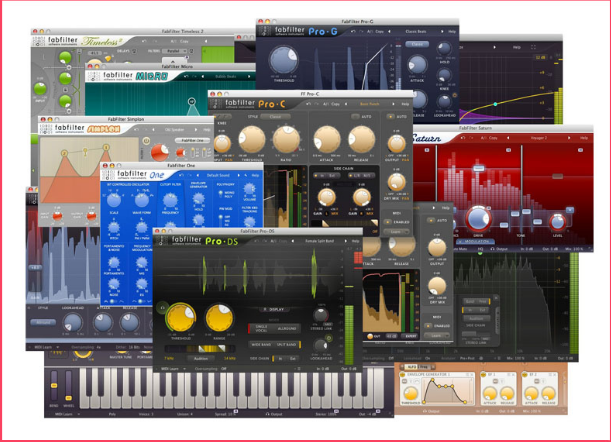Image resolution: width=611 pixels, height=442 pixels.
Task: Click the Pro-C Release knob
Action: coord(362,139)
